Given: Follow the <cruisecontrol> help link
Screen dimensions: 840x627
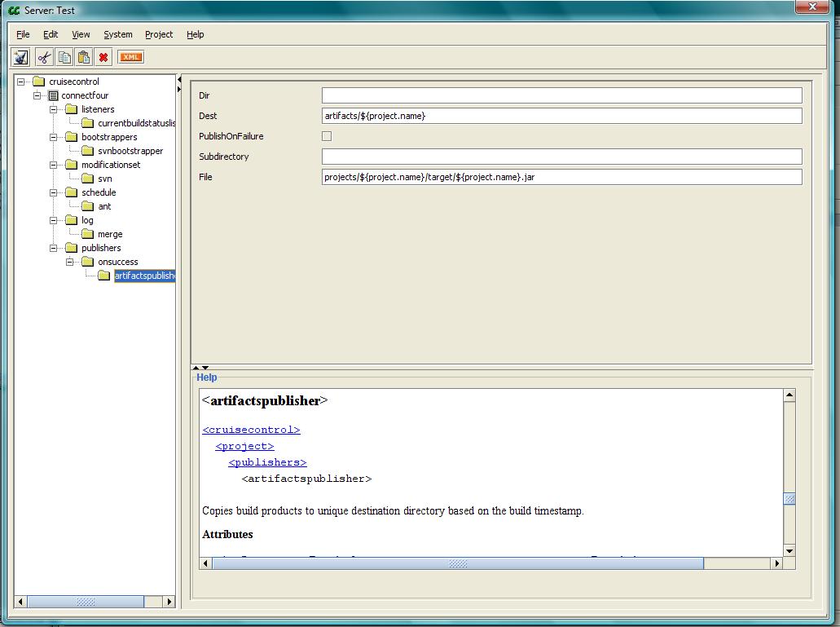Looking at the screenshot, I should click(x=251, y=430).
